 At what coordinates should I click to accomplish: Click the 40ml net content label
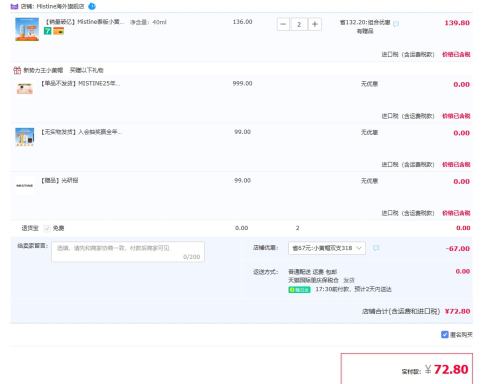(148, 22)
